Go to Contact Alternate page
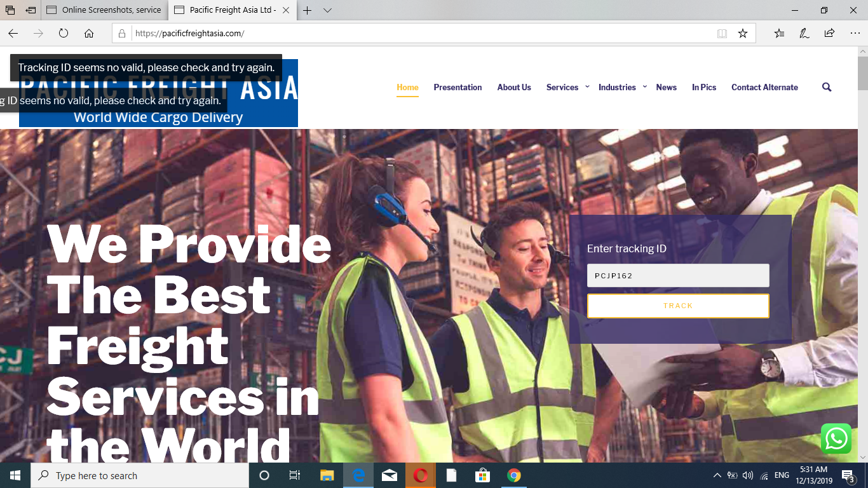Image resolution: width=868 pixels, height=488 pixels. (x=764, y=87)
